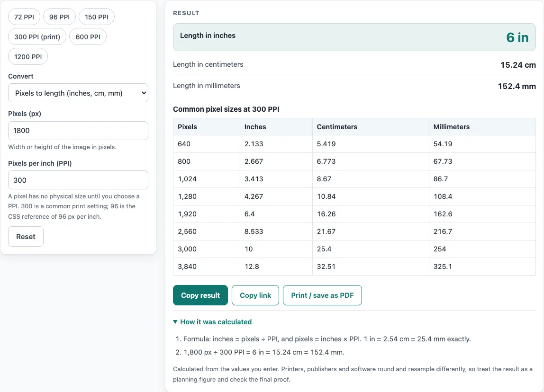The height and width of the screenshot is (392, 544).
Task: Click the Length in inches result row
Action: tap(354, 37)
